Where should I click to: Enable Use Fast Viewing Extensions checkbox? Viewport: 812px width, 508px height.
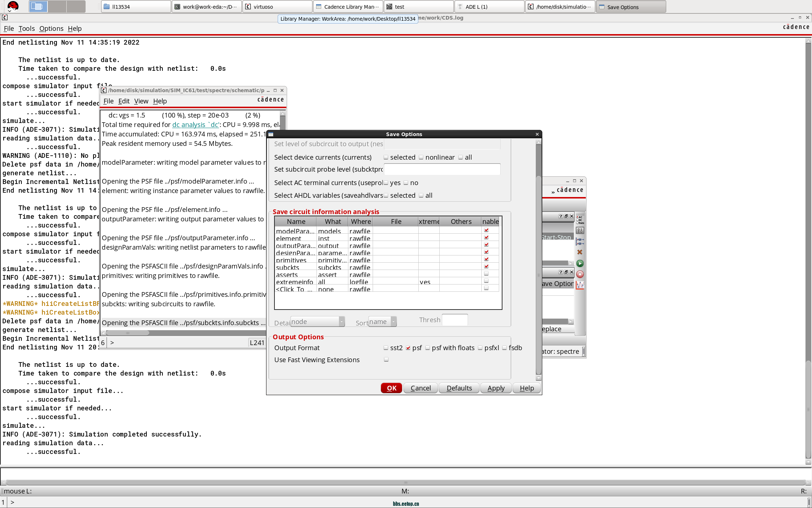[x=386, y=360]
